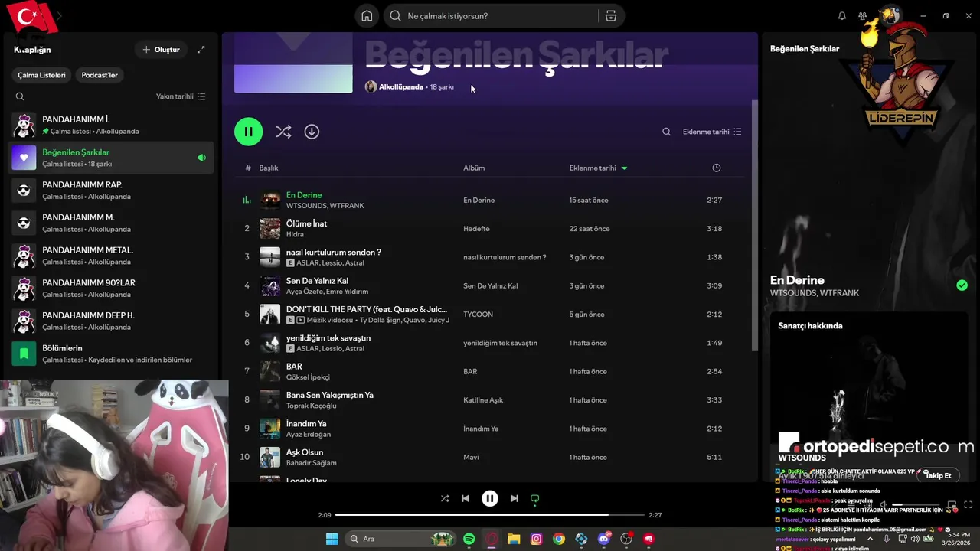The image size is (980, 551).
Task: Sort by duration using the clock column icon
Action: (x=717, y=168)
